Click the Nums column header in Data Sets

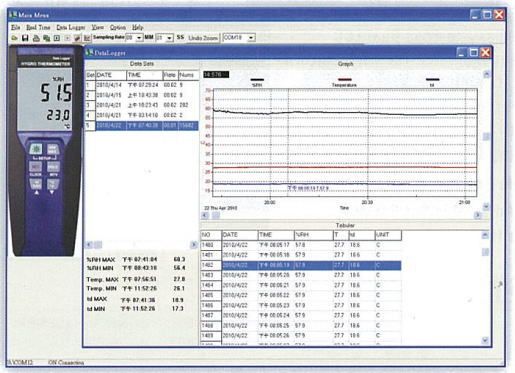click(x=188, y=75)
